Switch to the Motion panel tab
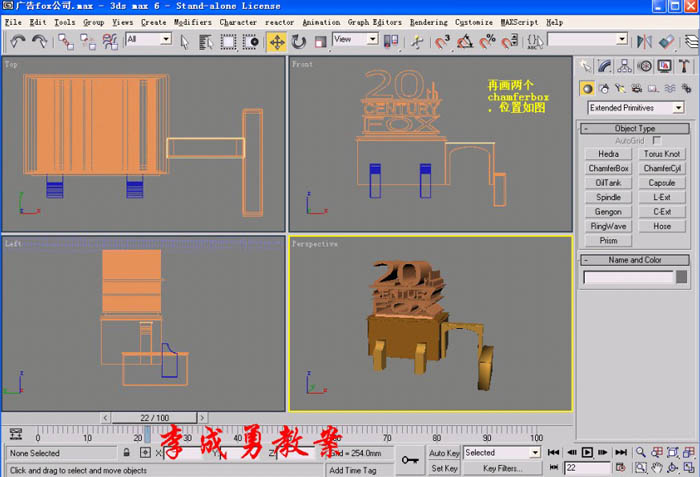Viewport: 700px width, 477px height. (x=644, y=66)
